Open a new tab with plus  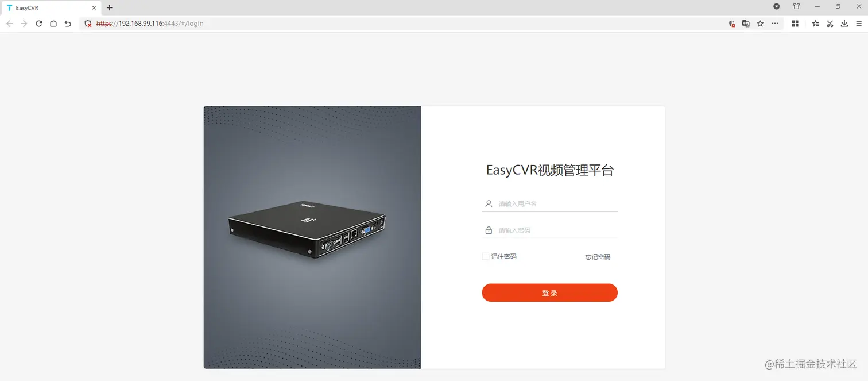[x=110, y=8]
